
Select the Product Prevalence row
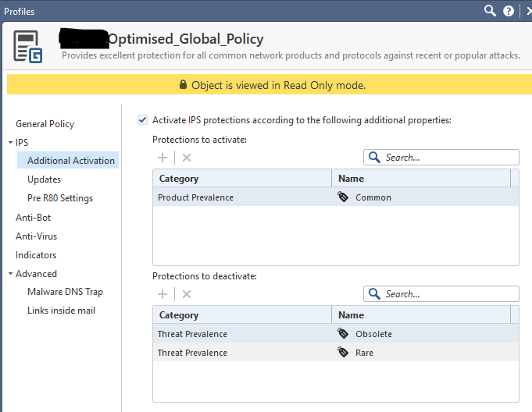[336, 197]
